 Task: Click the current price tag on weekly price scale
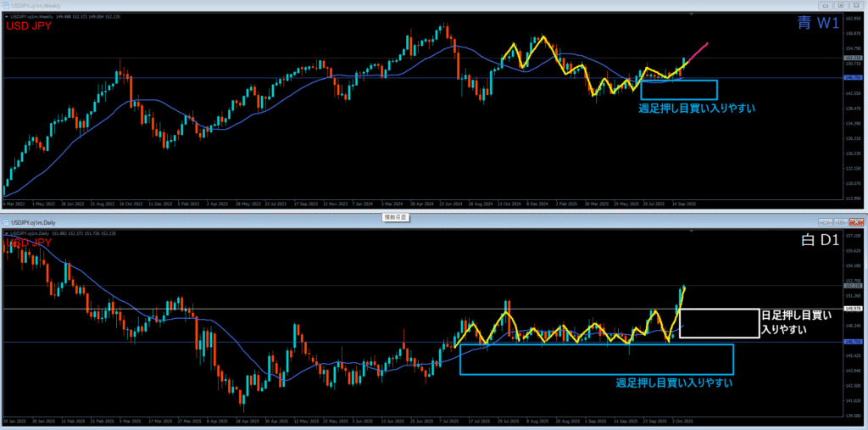coord(852,59)
